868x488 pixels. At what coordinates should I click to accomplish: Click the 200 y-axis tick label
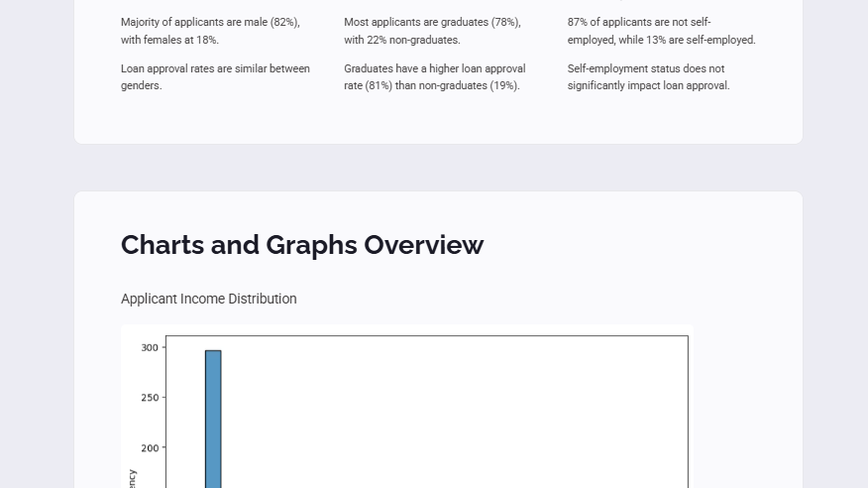coord(150,447)
